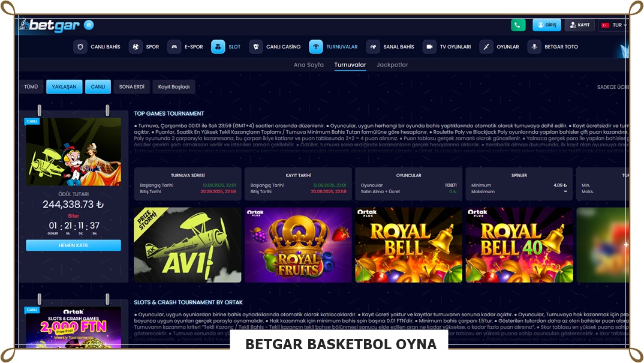Screen dimensions: 644x363
Task: Click the Giriş login button
Action: point(546,25)
